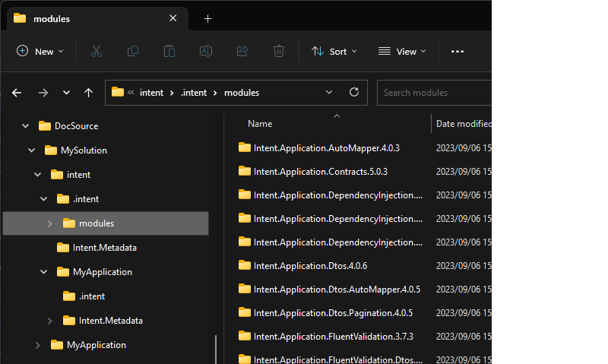Image resolution: width=608 pixels, height=364 pixels.
Task: Click intent breadcrumb in address bar
Action: pyautogui.click(x=151, y=93)
